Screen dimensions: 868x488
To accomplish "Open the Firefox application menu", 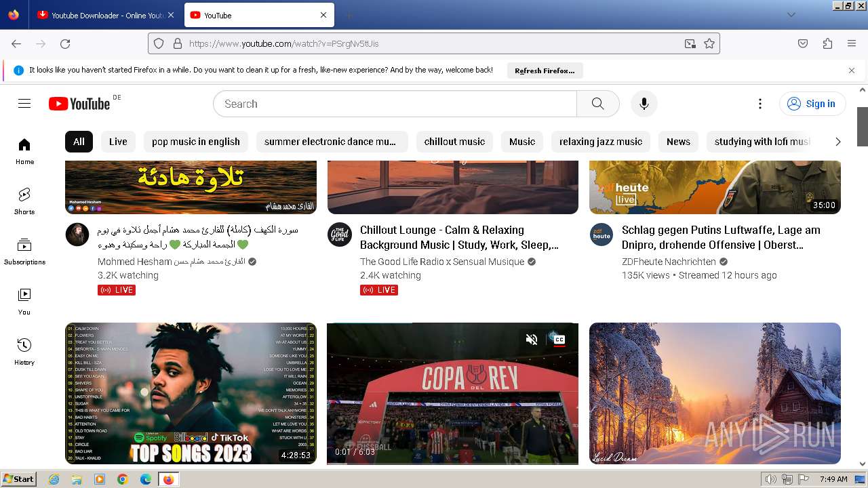I will point(852,43).
